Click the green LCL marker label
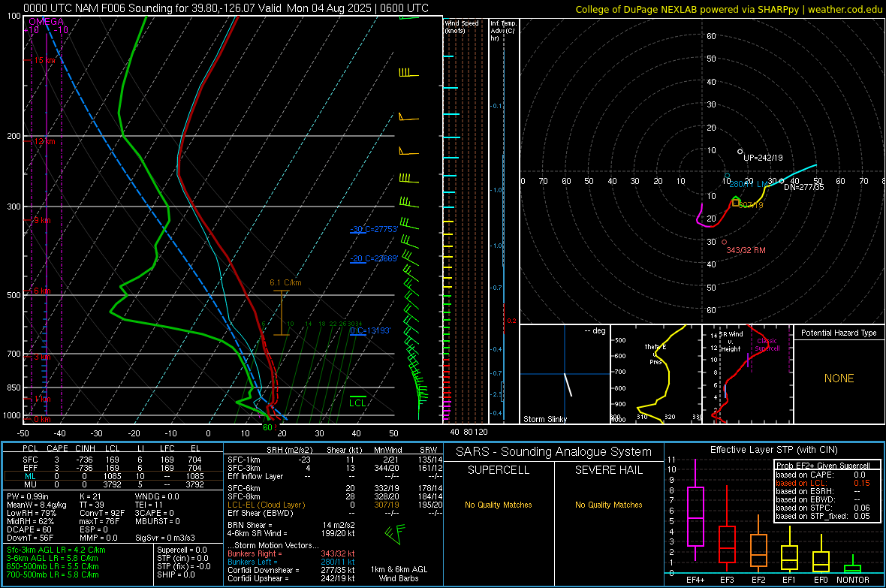The height and width of the screenshot is (588, 886). click(x=357, y=403)
